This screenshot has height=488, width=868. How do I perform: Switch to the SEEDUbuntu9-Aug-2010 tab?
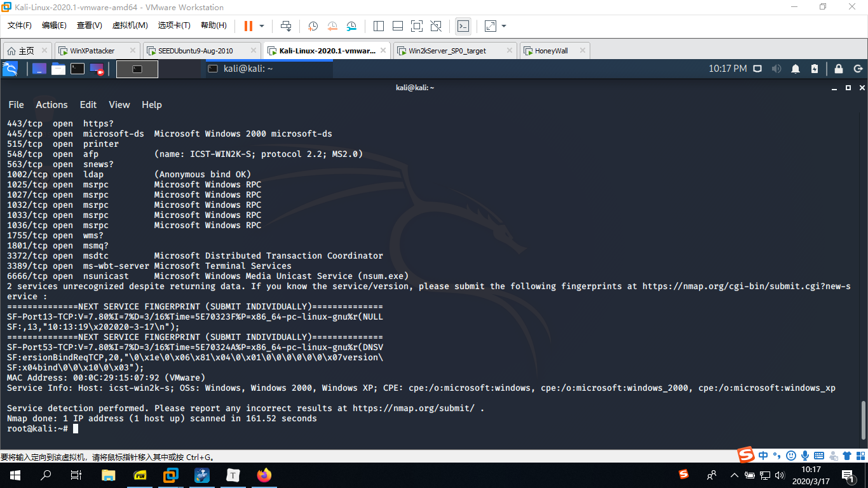195,51
